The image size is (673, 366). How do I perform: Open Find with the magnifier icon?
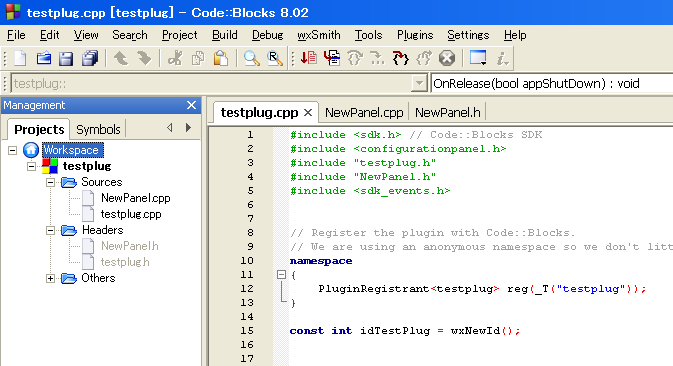[252, 58]
